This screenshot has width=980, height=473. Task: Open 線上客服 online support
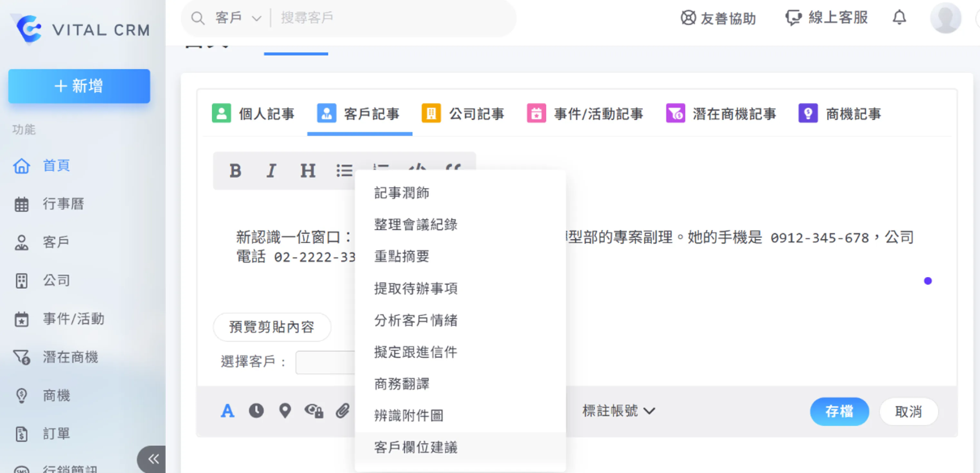tap(827, 17)
